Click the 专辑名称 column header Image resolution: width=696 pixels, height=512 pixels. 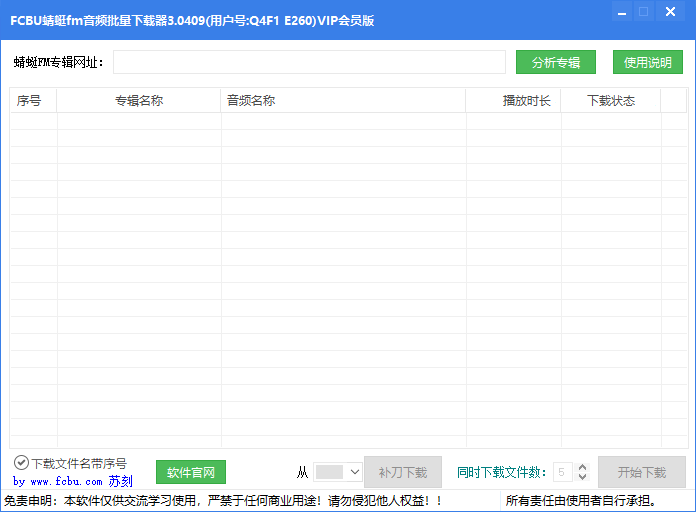(x=138, y=101)
